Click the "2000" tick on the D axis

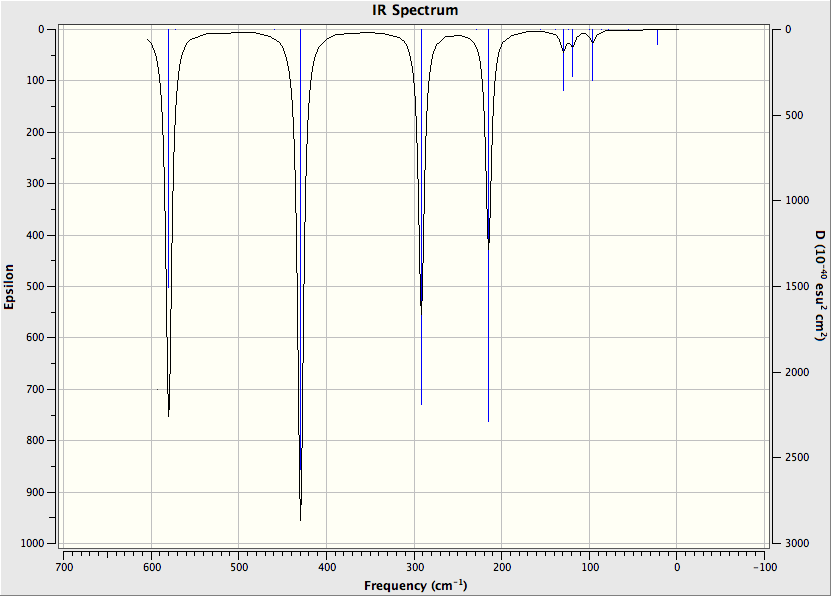(x=797, y=372)
